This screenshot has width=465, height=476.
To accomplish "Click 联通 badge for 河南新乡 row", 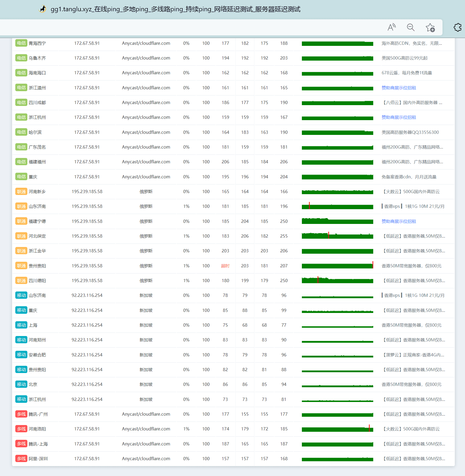I will coord(21,191).
